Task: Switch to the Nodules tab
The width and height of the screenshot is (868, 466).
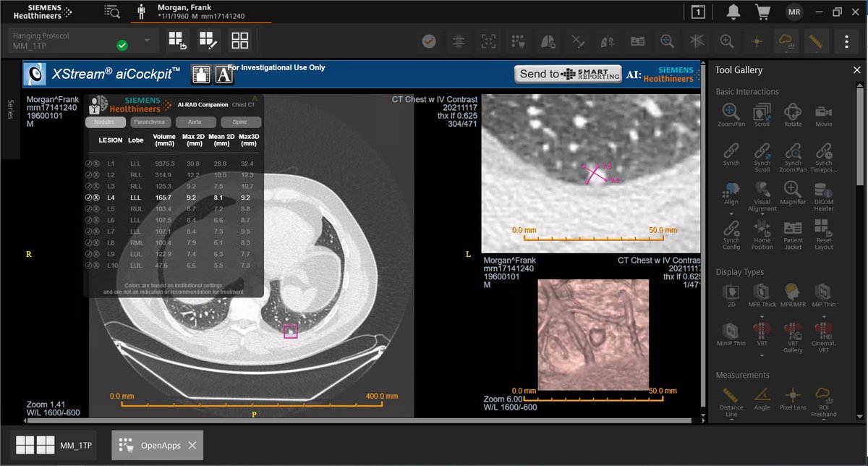Action: coord(105,122)
